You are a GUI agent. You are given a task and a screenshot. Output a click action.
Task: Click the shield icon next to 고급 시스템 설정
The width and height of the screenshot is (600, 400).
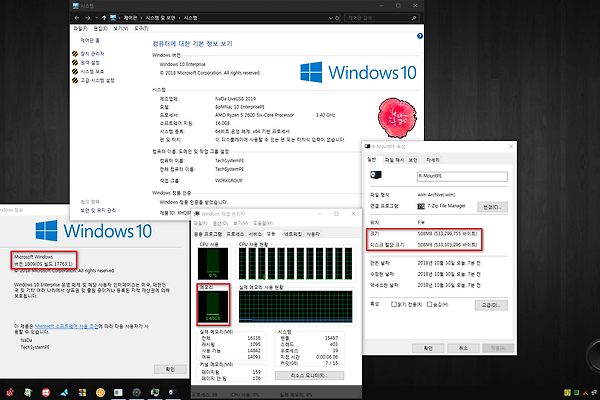[75, 80]
